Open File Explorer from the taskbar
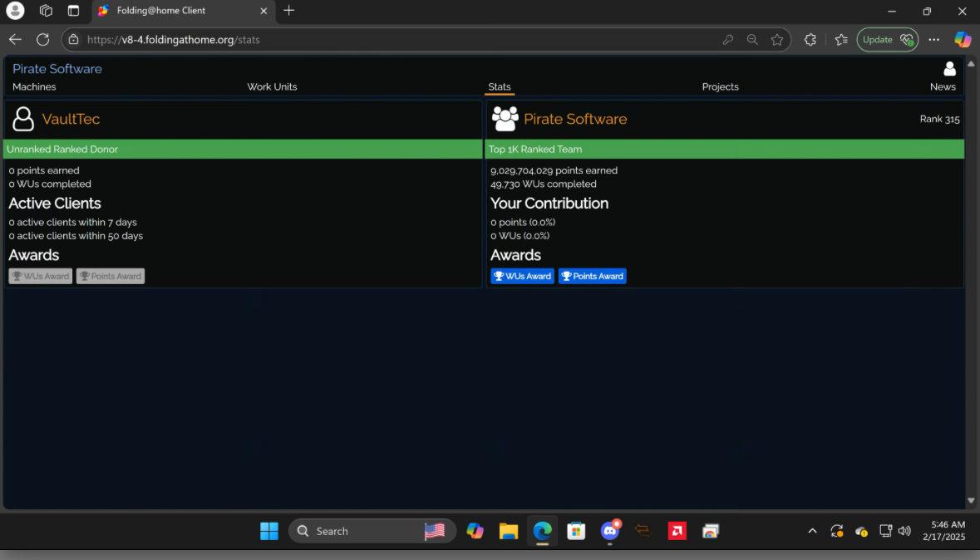Screen dimensions: 980x560 (509, 531)
